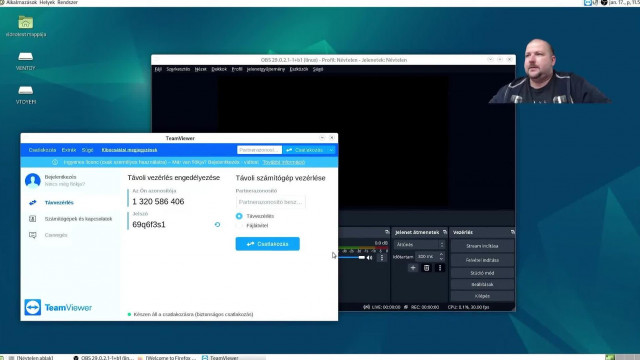Open the OBS Eszközök menu
This screenshot has height=360, width=640.
pos(299,69)
